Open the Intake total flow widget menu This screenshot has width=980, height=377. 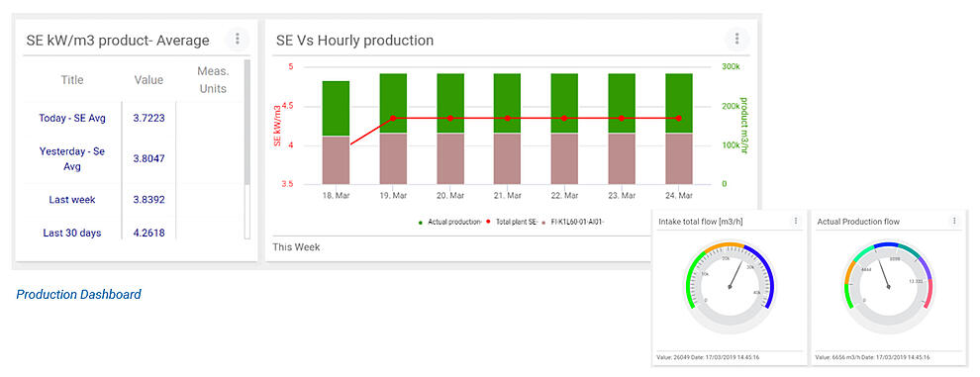tap(796, 221)
